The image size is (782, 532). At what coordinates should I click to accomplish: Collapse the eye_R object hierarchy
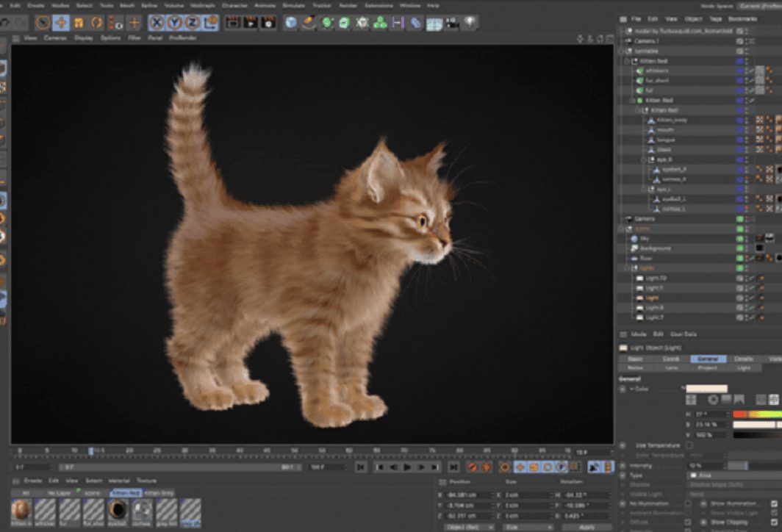[x=644, y=159]
